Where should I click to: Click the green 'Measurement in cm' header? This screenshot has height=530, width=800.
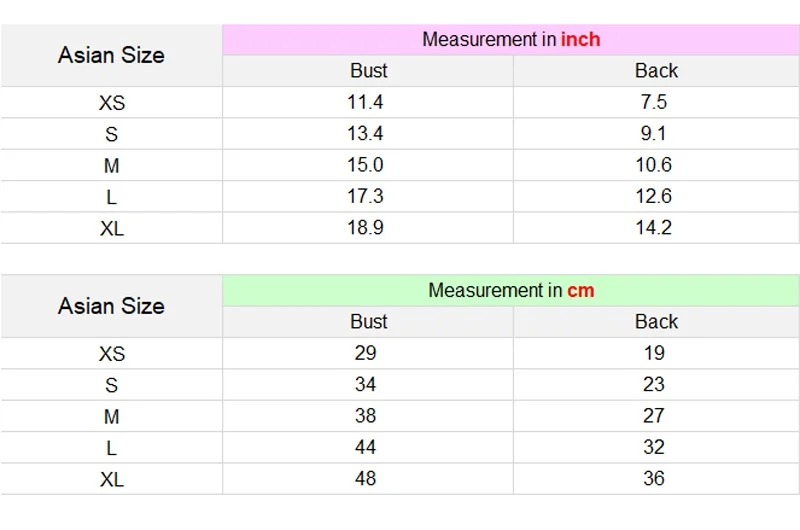click(x=510, y=291)
